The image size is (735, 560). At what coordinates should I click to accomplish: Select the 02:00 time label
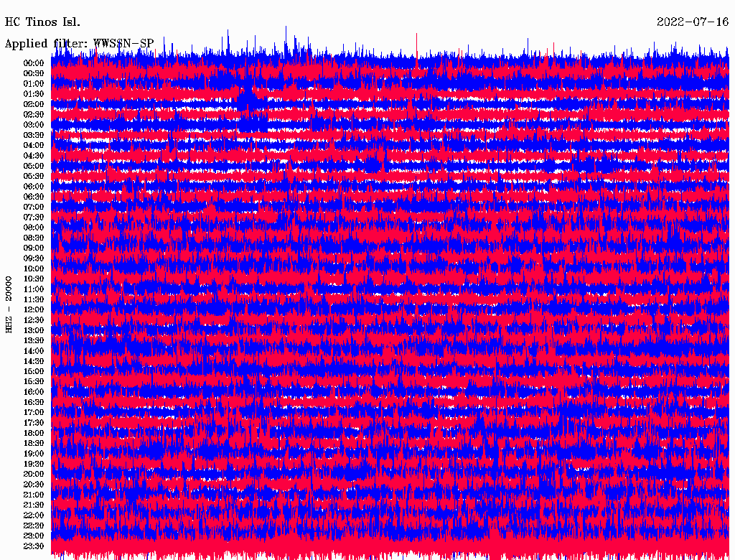[34, 104]
